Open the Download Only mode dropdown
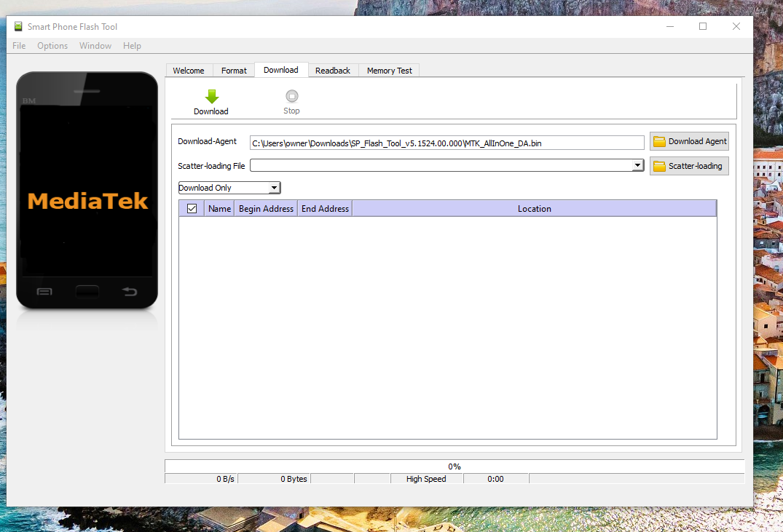 coord(229,188)
